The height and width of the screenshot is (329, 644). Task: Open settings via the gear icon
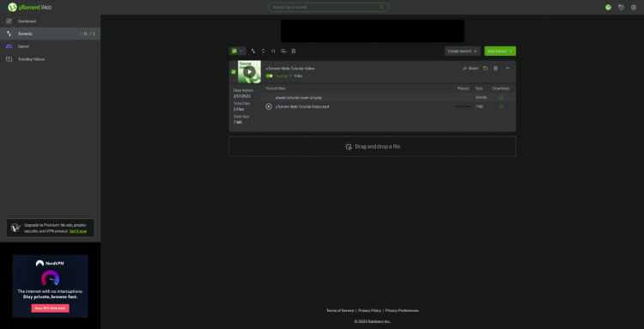[x=634, y=8]
